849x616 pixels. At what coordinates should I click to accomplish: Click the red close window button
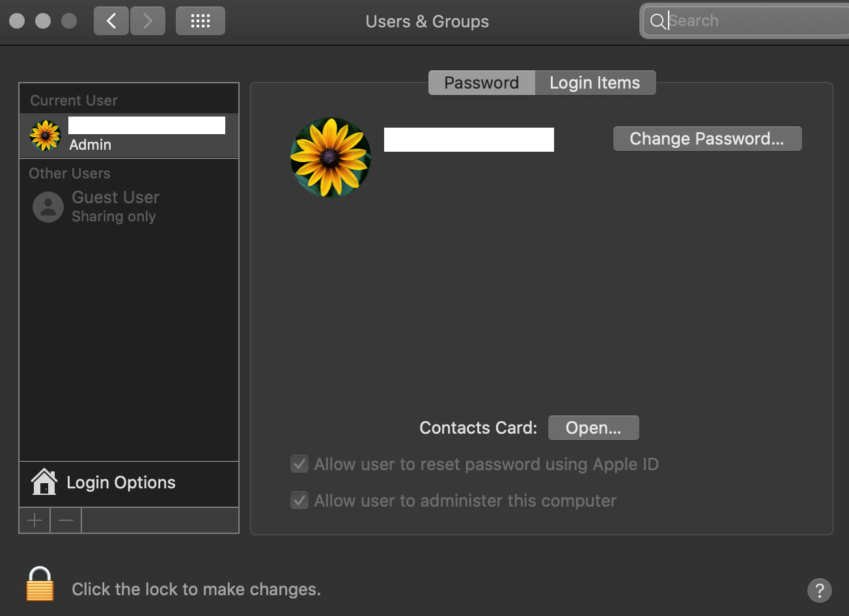coord(18,21)
